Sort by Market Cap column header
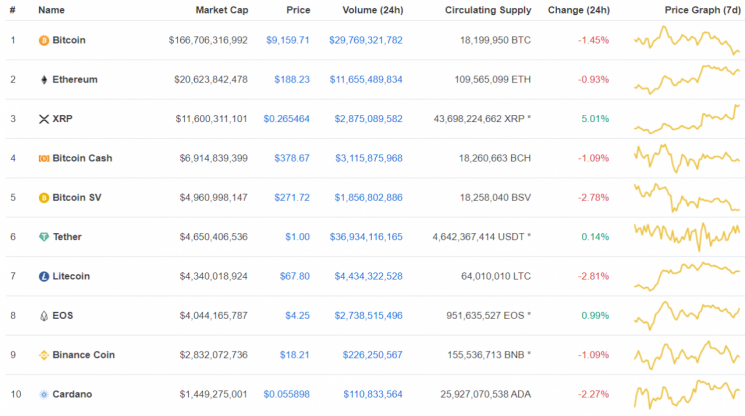The height and width of the screenshot is (416, 745). tap(221, 10)
